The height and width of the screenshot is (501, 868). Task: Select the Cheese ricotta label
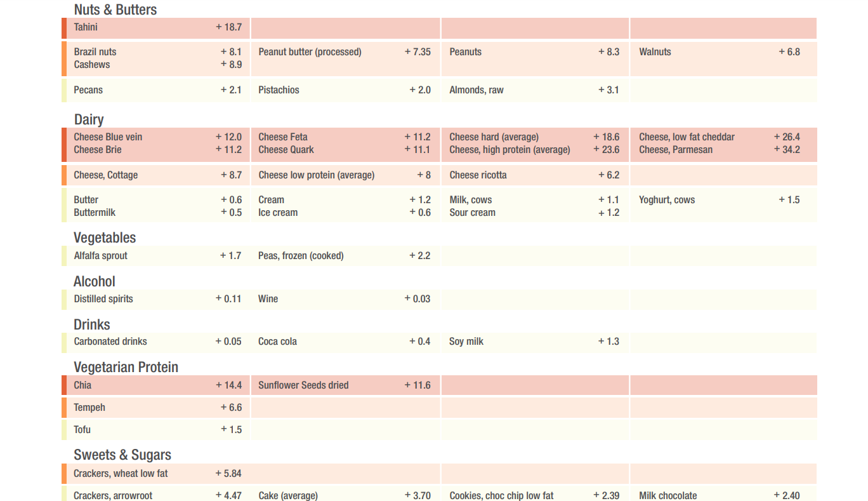(478, 175)
